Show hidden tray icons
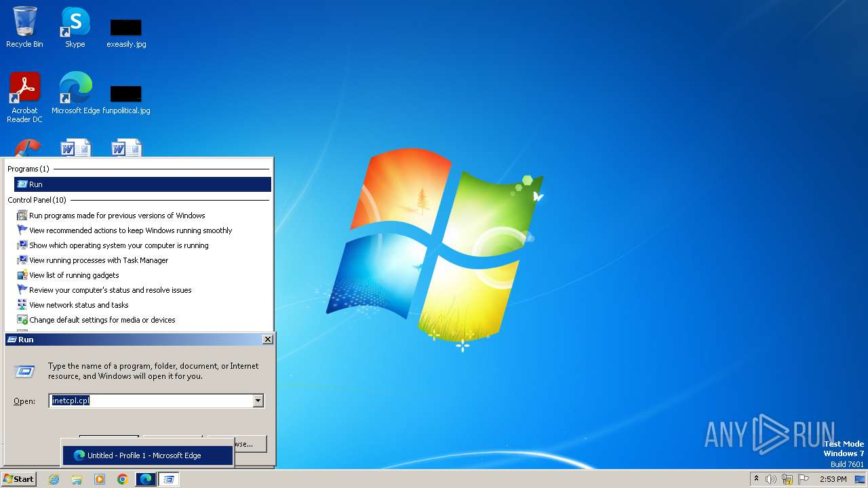The height and width of the screenshot is (488, 868). [757, 479]
